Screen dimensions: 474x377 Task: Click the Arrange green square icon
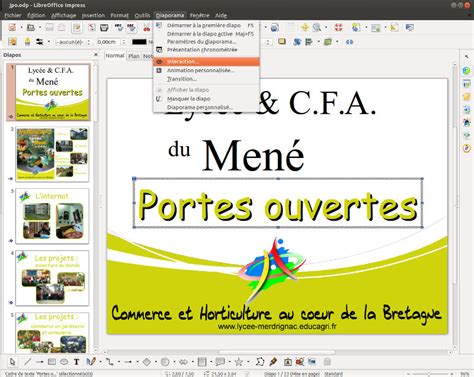tap(328, 42)
